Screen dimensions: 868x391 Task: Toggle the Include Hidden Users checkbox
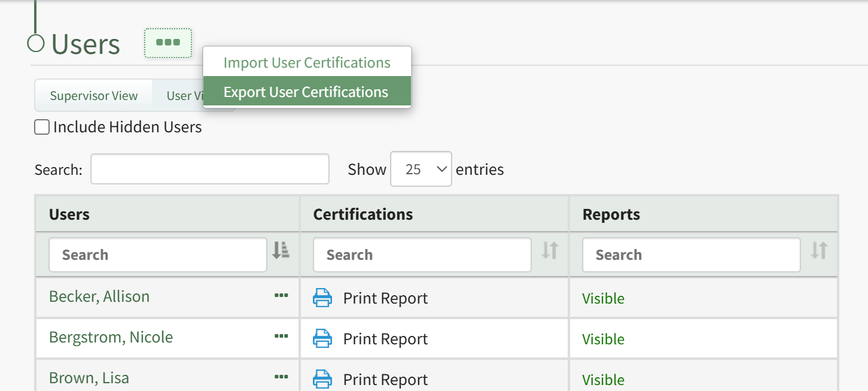pyautogui.click(x=42, y=127)
